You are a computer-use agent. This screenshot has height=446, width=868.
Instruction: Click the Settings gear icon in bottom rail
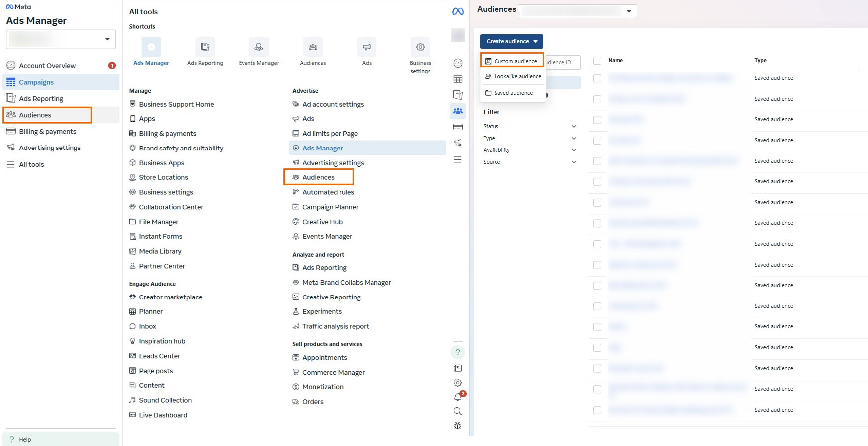(458, 383)
